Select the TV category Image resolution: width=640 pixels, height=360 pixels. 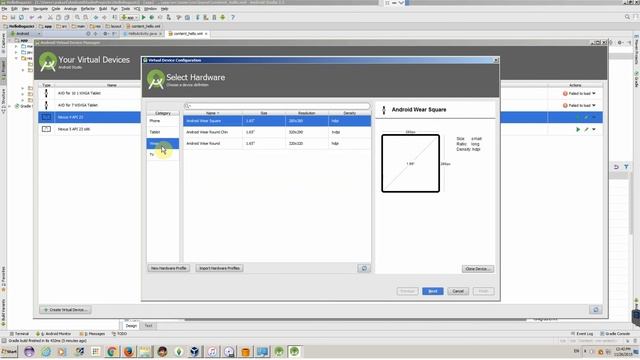point(163,154)
